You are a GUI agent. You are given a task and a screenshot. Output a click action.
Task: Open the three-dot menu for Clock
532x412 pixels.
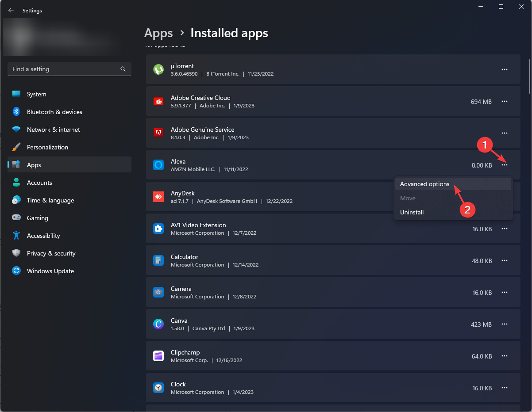click(505, 388)
